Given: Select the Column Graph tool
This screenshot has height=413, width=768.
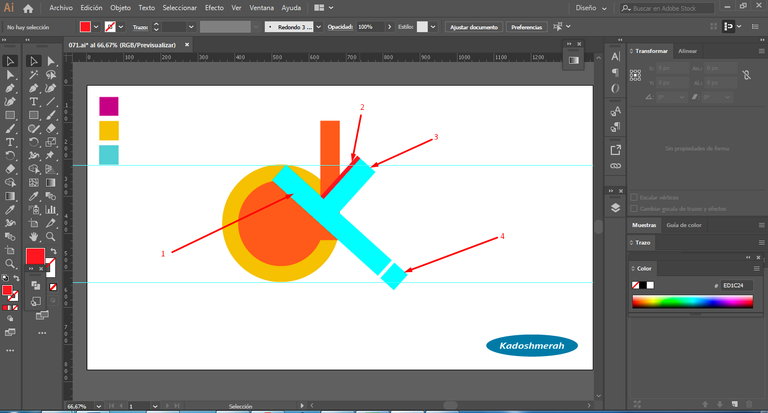Looking at the screenshot, I should (50, 210).
